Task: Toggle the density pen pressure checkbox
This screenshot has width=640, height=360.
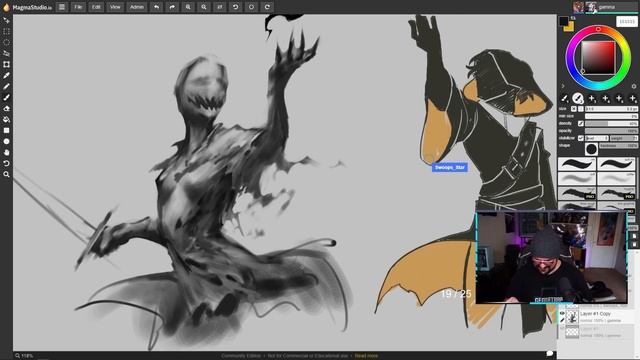Action: 580,124
